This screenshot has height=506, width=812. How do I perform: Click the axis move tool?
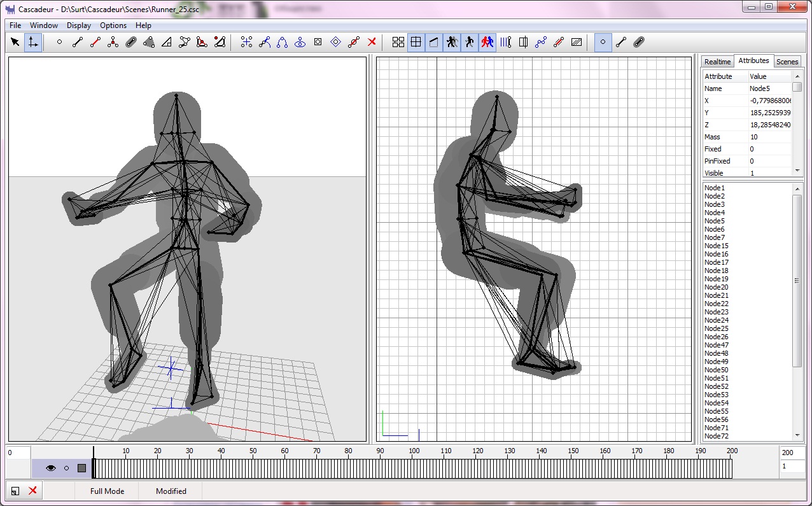(x=33, y=42)
